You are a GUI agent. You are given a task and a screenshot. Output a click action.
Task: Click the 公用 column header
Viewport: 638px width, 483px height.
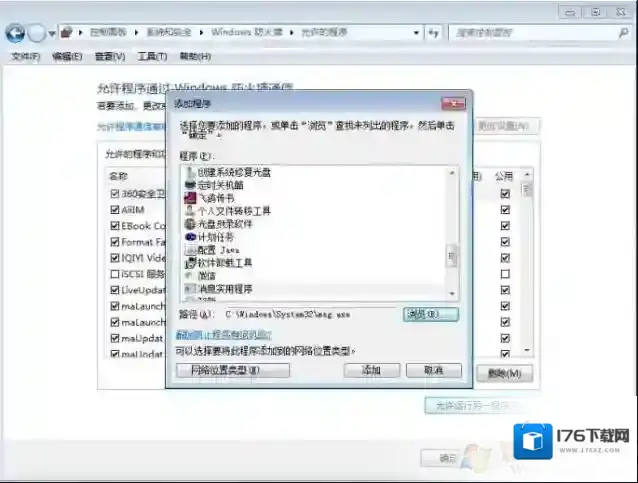click(504, 176)
